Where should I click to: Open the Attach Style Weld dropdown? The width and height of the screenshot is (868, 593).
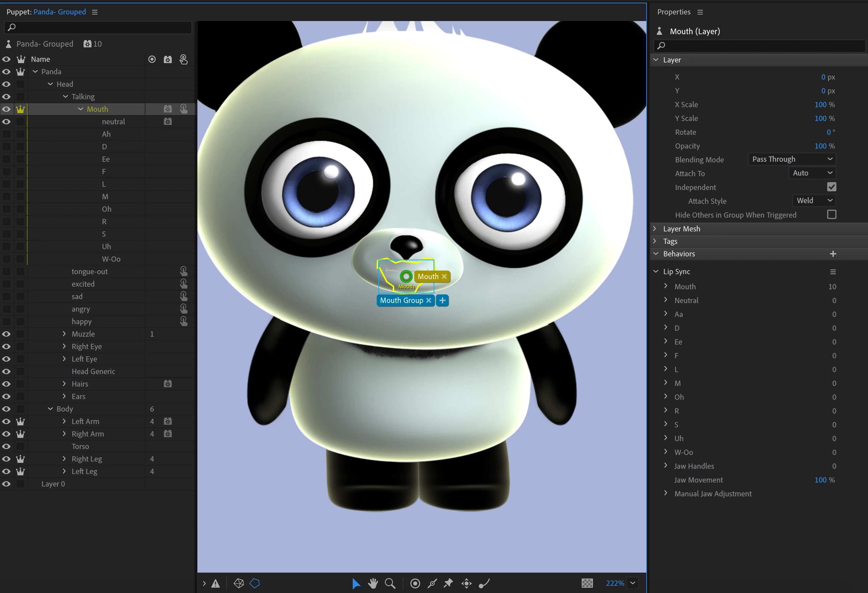(x=814, y=201)
